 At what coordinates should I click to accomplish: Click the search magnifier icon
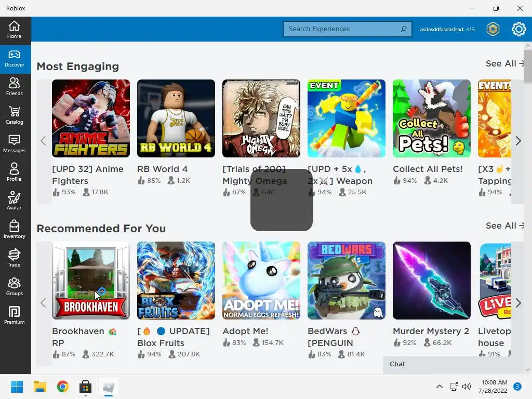(x=403, y=29)
